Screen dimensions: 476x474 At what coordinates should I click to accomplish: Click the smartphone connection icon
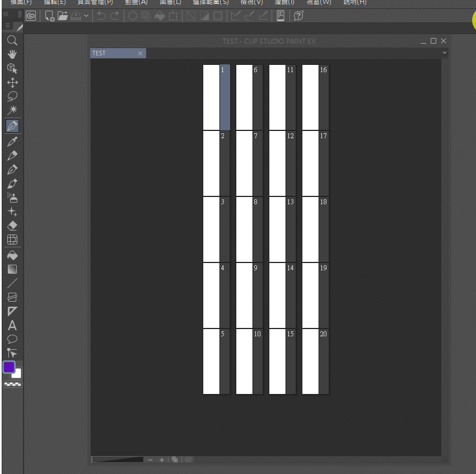point(281,16)
